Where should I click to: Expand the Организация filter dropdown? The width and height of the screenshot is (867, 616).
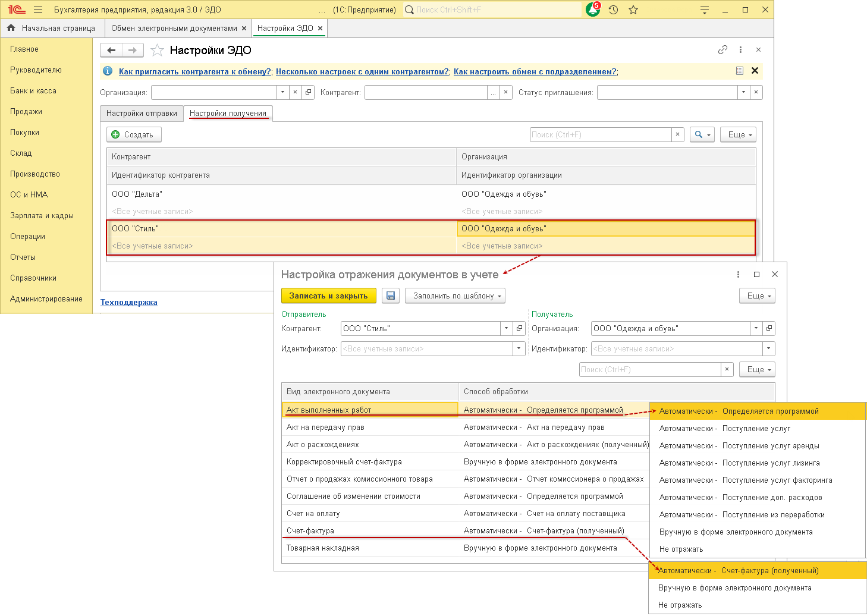pyautogui.click(x=282, y=93)
